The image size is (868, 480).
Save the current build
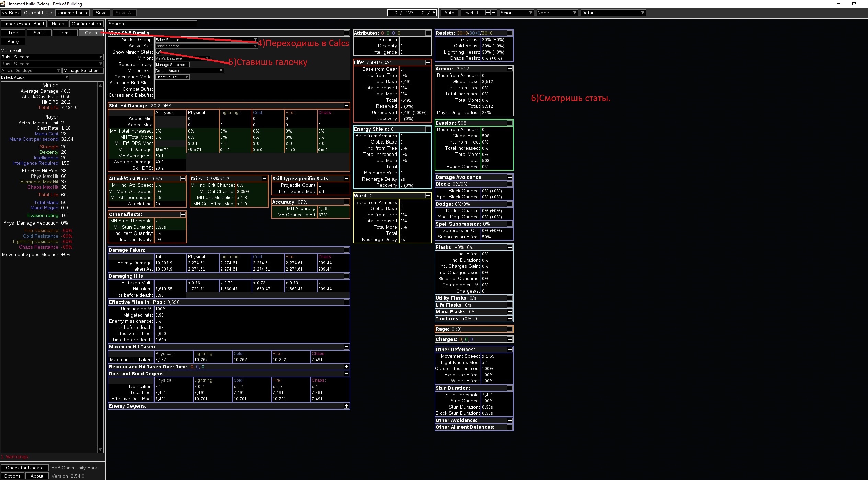(101, 13)
